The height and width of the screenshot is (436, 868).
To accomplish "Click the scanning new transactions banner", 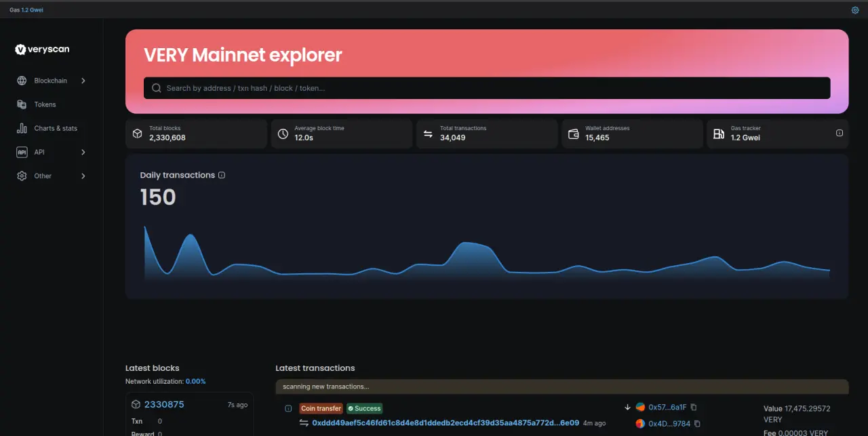I will click(x=562, y=387).
